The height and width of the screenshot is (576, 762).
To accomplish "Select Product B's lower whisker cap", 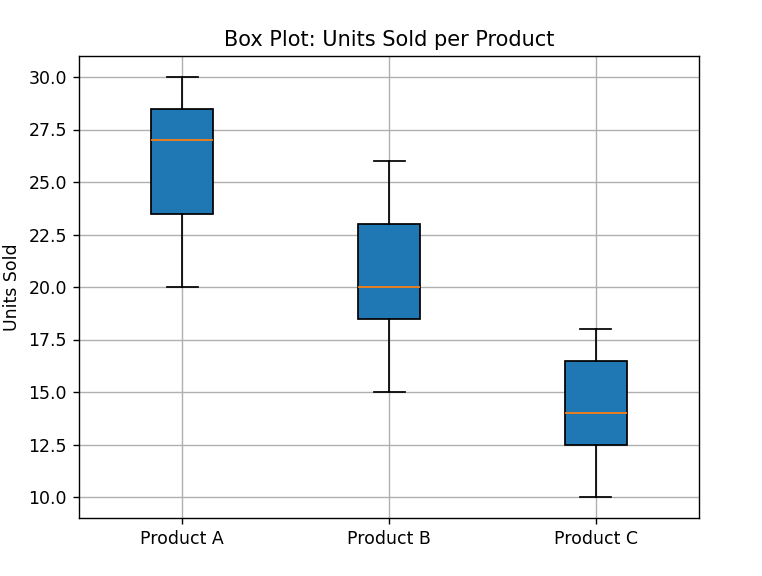I will 389,392.
